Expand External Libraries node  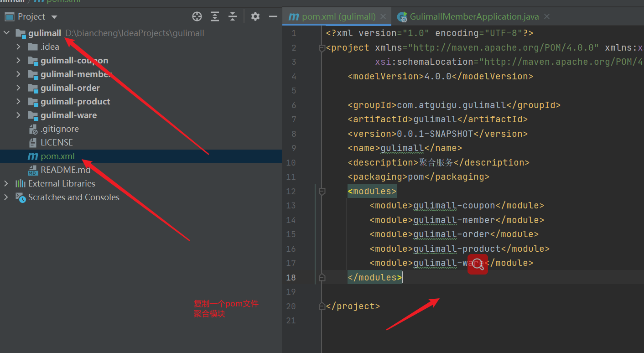[x=6, y=183]
